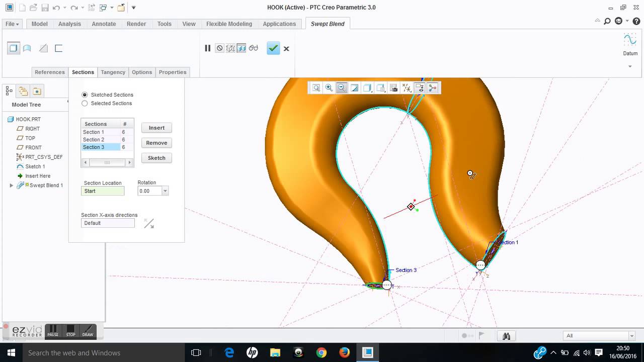Screen dimensions: 644x362
Task: Click the Sketch button
Action: [x=156, y=158]
